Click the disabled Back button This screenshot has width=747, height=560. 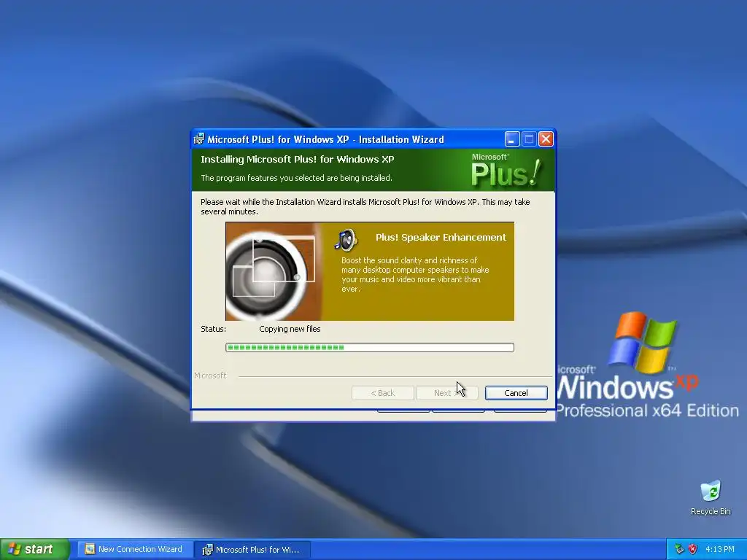click(x=382, y=393)
